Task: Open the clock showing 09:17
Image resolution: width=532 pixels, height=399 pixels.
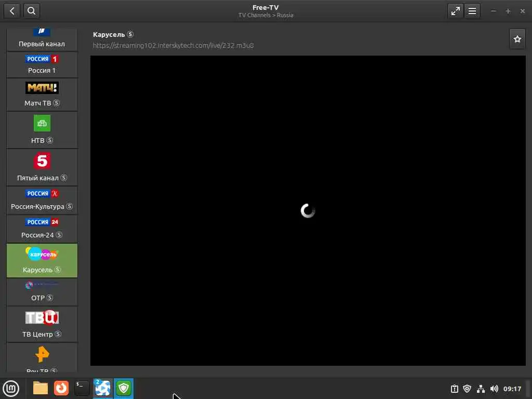Action: coord(512,389)
